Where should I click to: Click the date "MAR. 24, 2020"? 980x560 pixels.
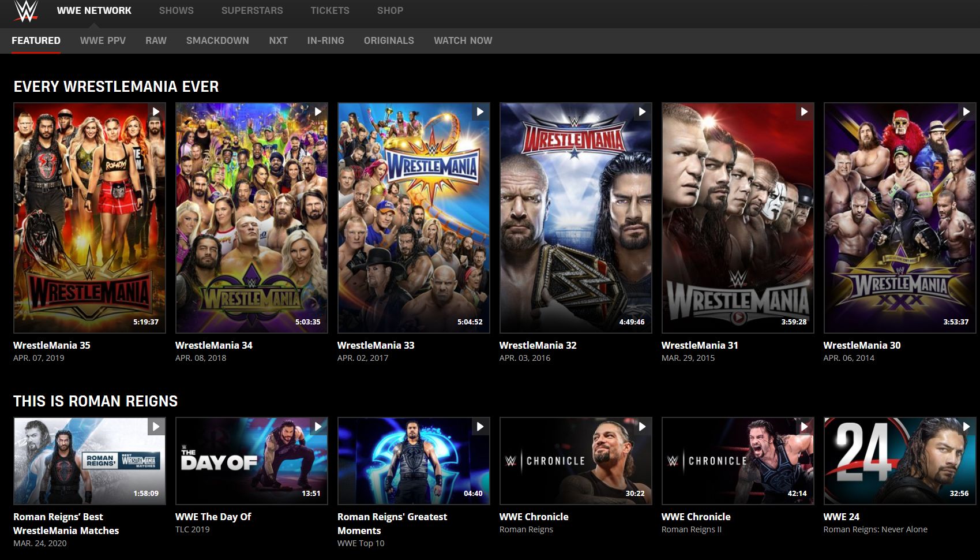click(40, 543)
